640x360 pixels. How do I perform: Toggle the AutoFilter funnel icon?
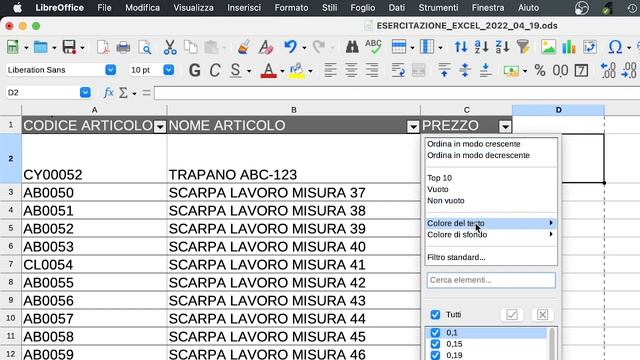click(523, 47)
